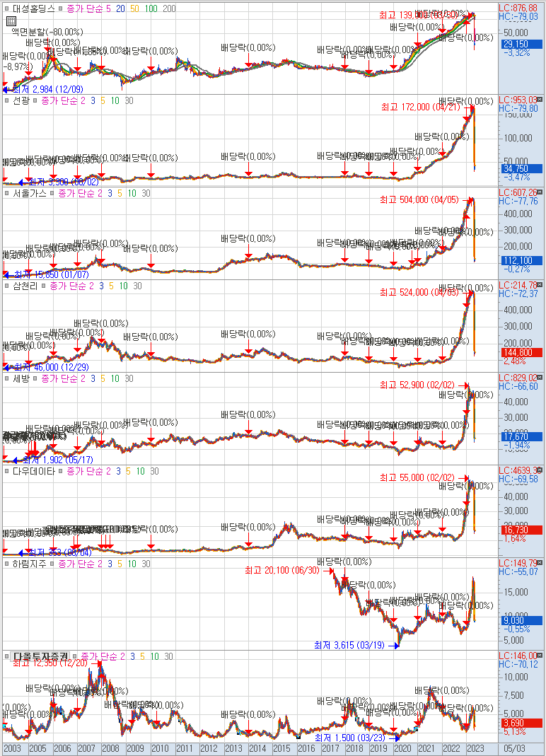Screen dimensions: 546x756
Task: Close the 세방 chart panel
Action: pos(540,377)
